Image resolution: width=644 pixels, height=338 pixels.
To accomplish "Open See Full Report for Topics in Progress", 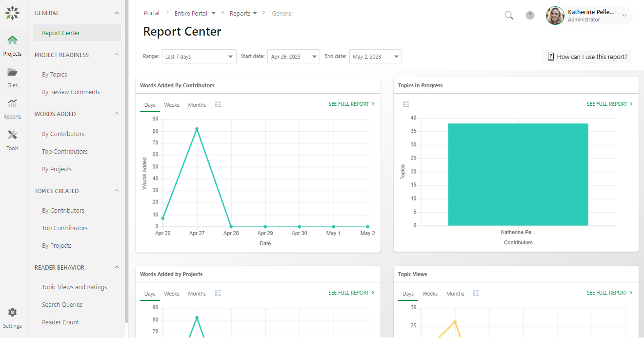I will click(x=609, y=104).
